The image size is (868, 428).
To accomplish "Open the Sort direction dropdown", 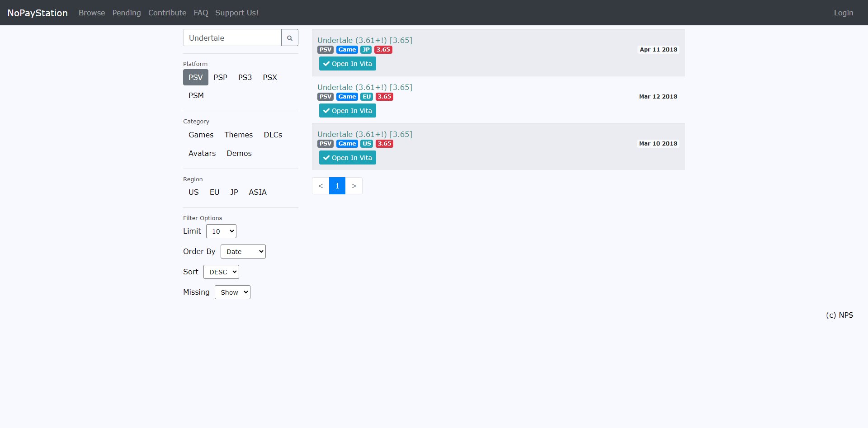I will 221,272.
